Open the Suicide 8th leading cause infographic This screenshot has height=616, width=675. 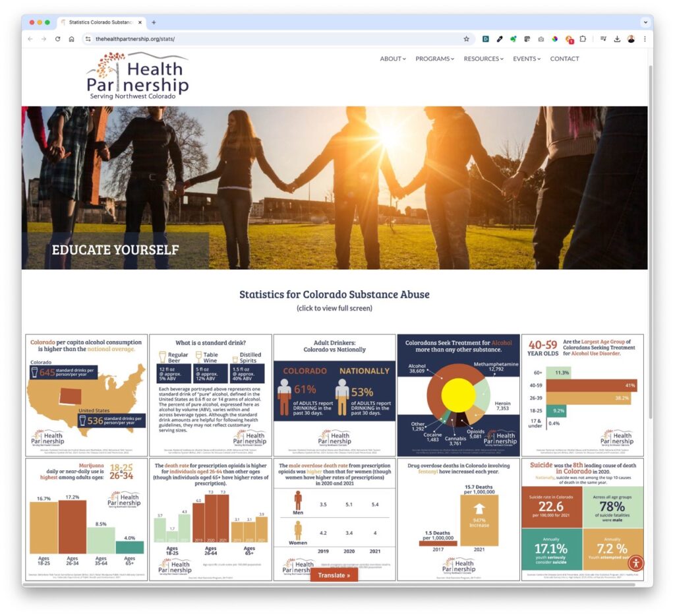tap(583, 520)
